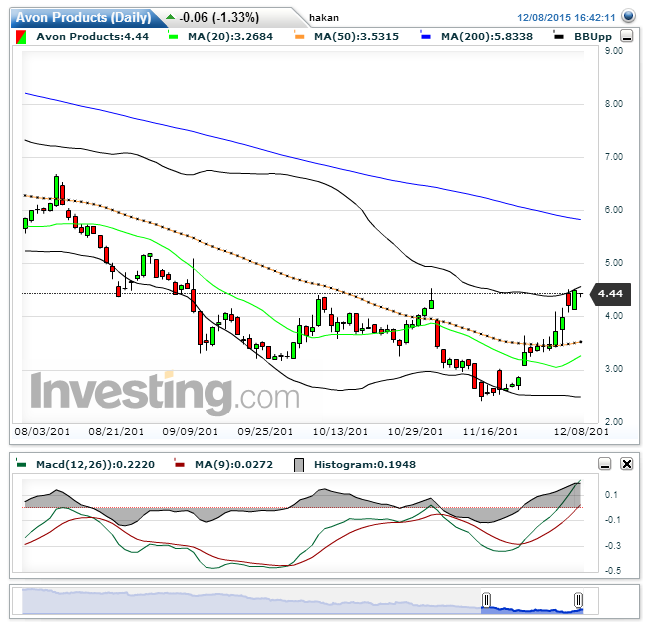This screenshot has height=627, width=650.
Task: Click the MA(20):3.2684 legend label
Action: coord(230,36)
